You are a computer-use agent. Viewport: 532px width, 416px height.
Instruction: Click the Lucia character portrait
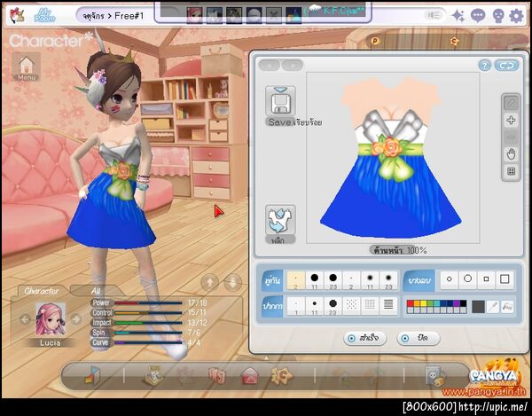(x=51, y=319)
